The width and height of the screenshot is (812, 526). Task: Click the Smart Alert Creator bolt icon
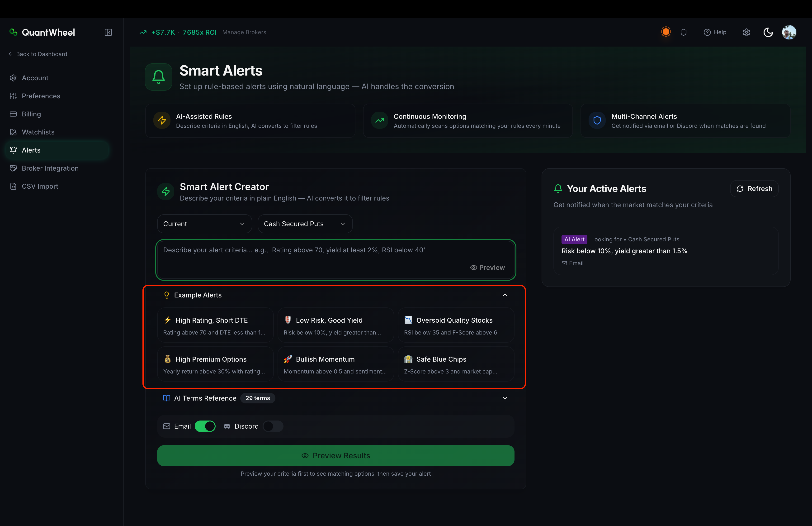click(x=166, y=191)
